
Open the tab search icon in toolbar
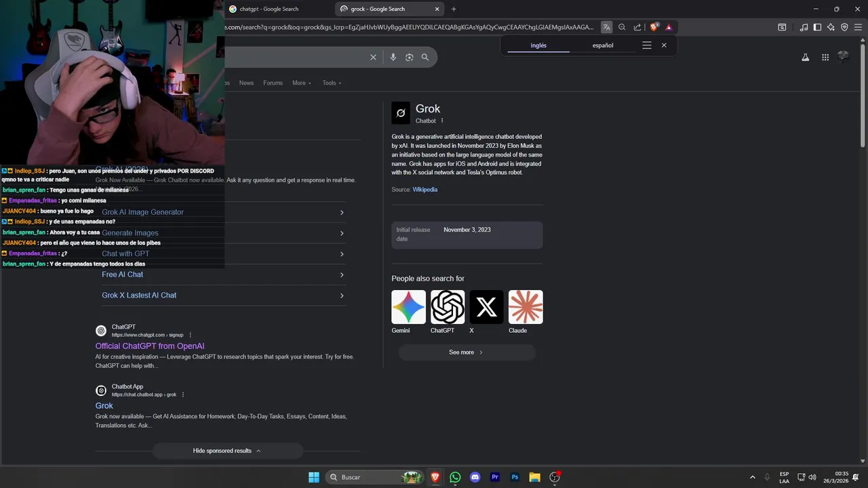tap(782, 27)
